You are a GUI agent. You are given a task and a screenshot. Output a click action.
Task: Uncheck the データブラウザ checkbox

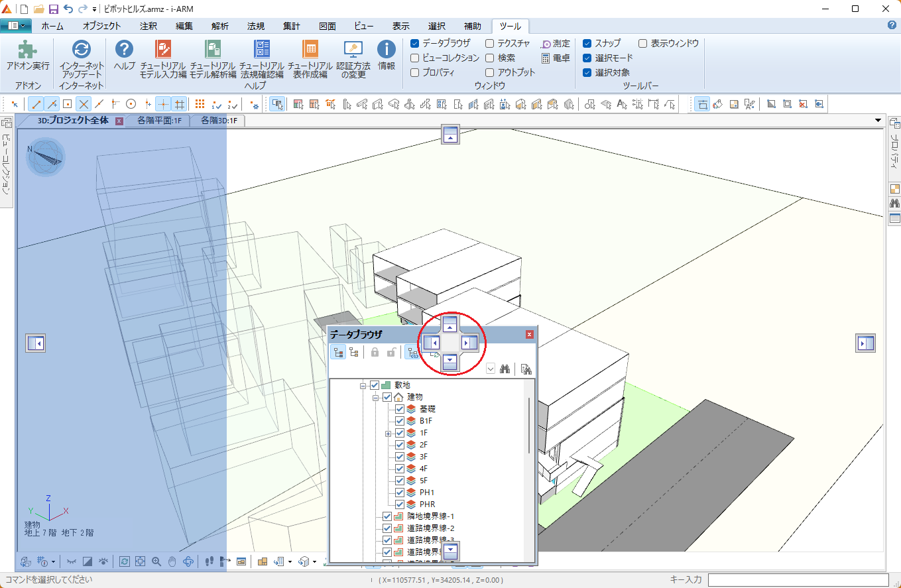414,44
